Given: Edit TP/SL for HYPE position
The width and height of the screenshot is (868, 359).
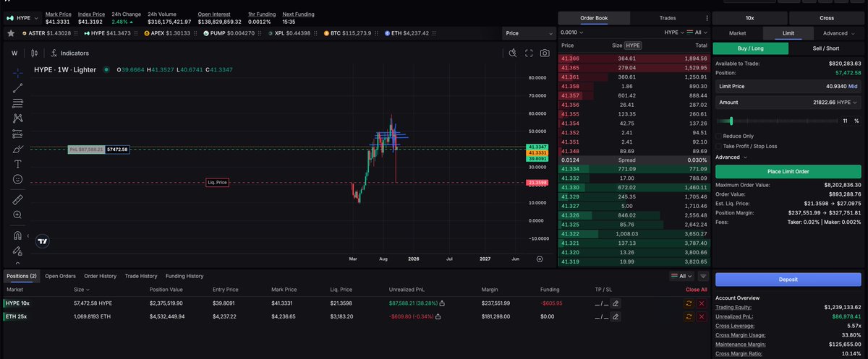Looking at the screenshot, I should pyautogui.click(x=616, y=303).
